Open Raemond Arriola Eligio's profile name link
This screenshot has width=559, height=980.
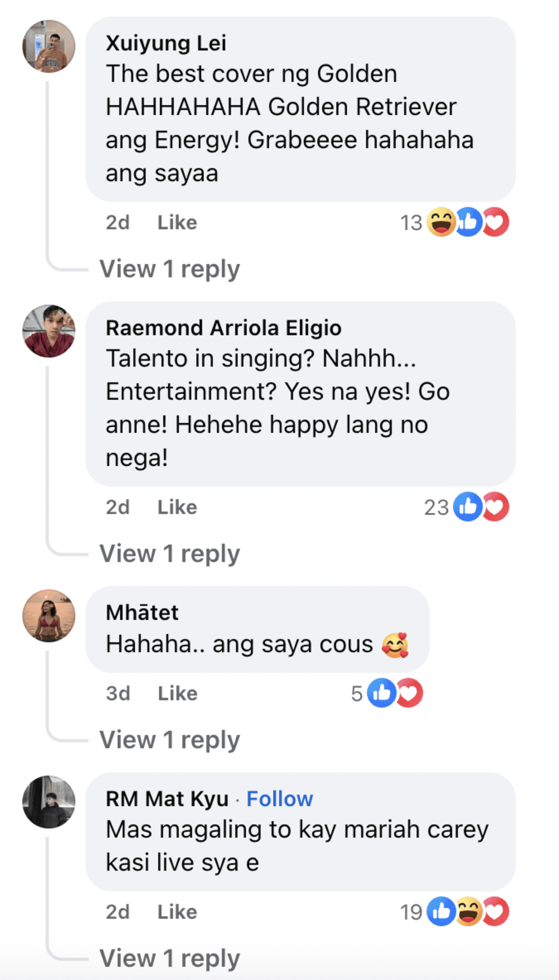click(224, 328)
